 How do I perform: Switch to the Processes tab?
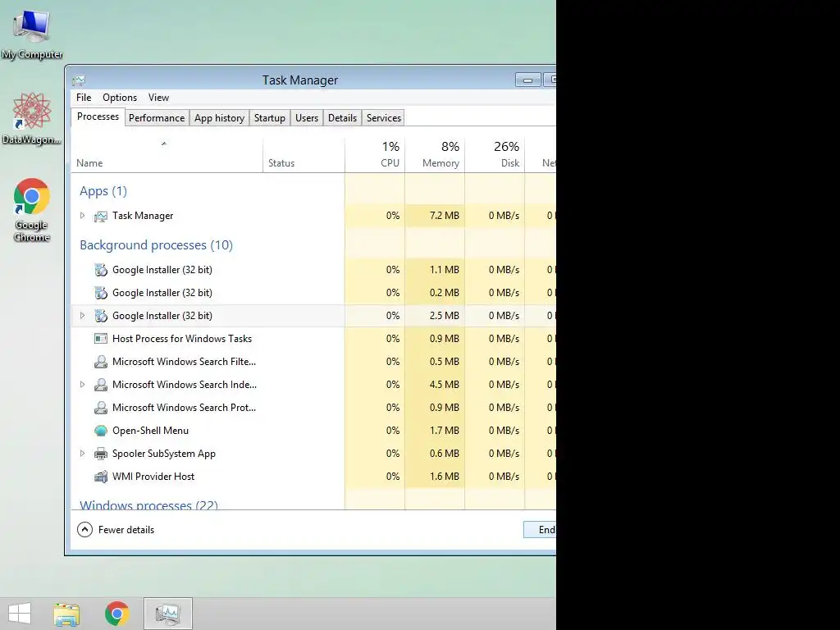coord(98,116)
